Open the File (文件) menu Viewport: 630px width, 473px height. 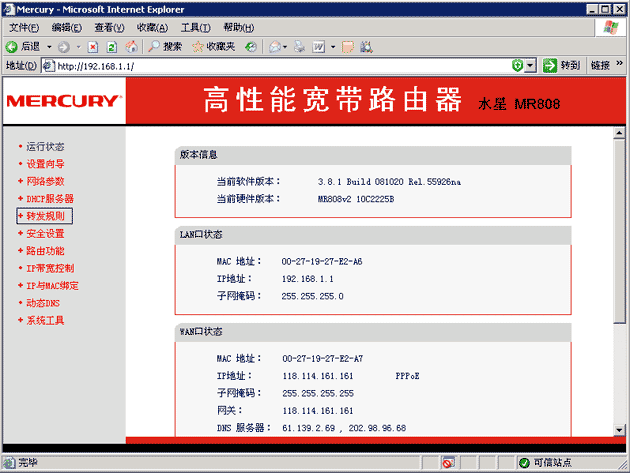click(x=24, y=28)
